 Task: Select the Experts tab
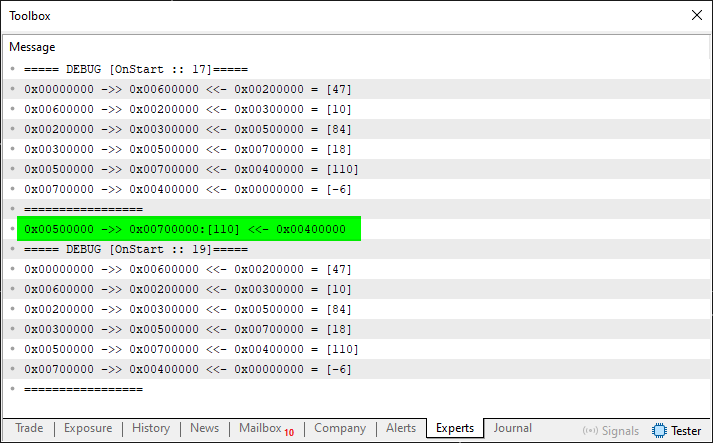[x=455, y=428]
